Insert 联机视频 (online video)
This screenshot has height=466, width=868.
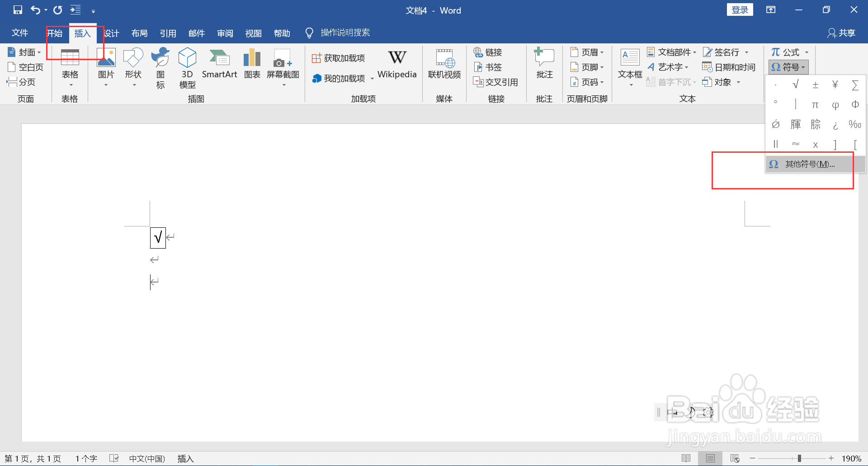pos(444,66)
